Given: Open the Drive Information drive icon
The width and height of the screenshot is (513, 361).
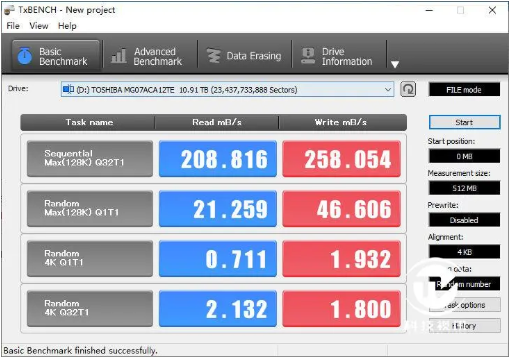Looking at the screenshot, I should pos(308,56).
